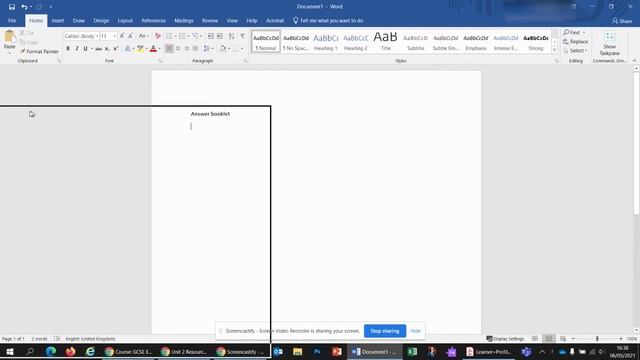Toggle show paragraph marks
Viewport: 640px width, 360px height.
tap(243, 36)
